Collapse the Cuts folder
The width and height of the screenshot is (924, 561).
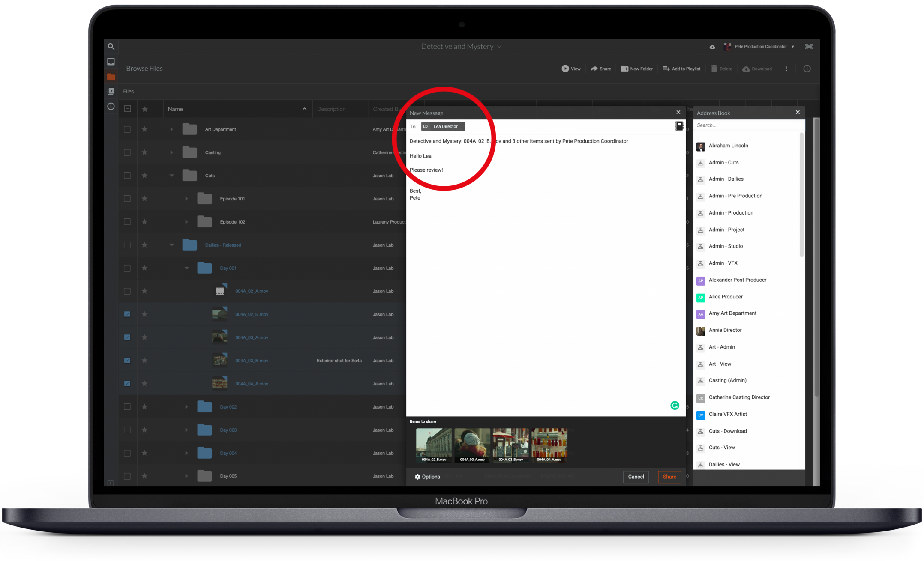(x=171, y=176)
